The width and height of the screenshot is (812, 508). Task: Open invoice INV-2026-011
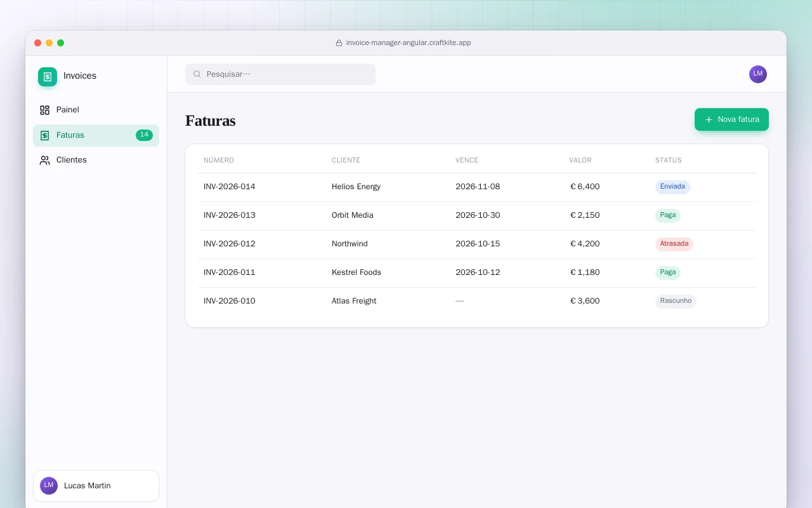(230, 272)
